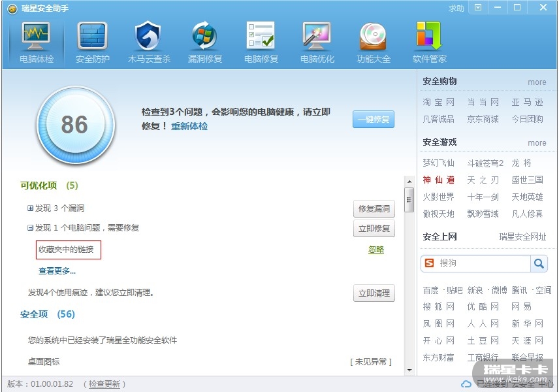Image resolution: width=559 pixels, height=392 pixels.
Task: Click the results list scrollbar thumb
Action: click(409, 200)
